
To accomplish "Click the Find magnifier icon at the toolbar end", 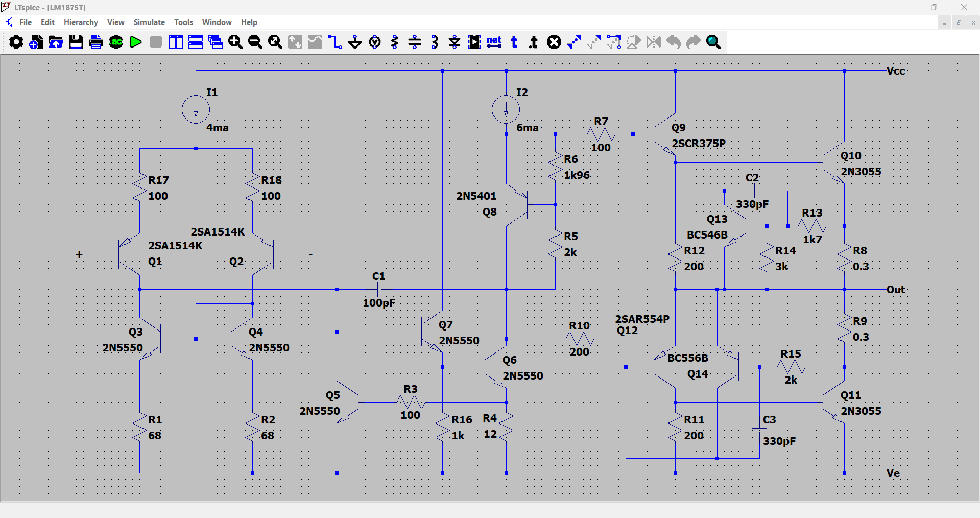I will point(713,42).
